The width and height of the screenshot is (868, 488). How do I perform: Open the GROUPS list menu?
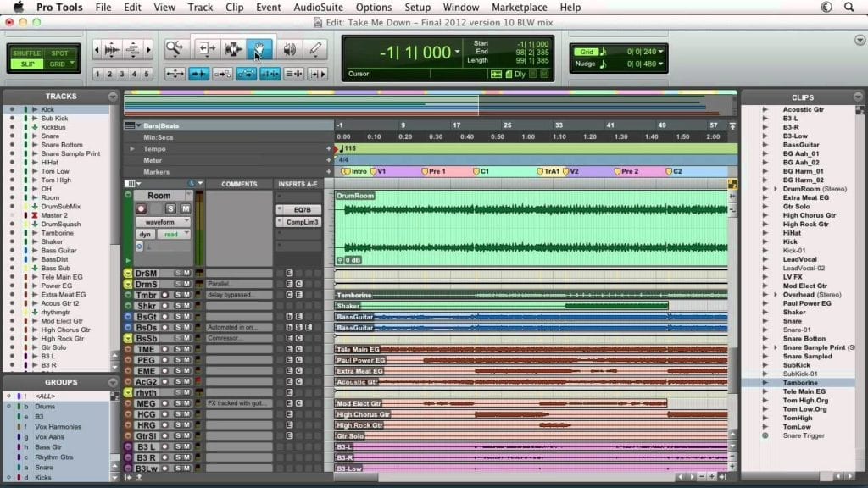click(x=113, y=382)
